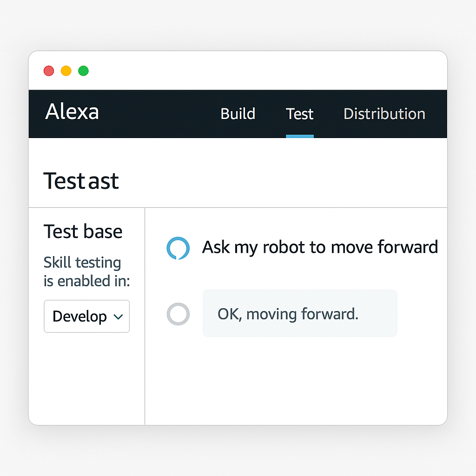
Task: Click the 'Testast' page heading
Action: [x=81, y=181]
